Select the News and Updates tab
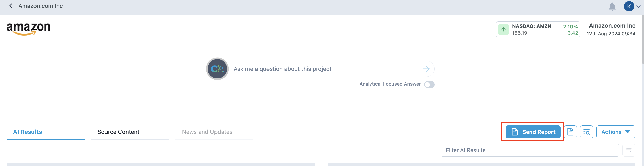This screenshot has width=644, height=166. click(x=207, y=132)
